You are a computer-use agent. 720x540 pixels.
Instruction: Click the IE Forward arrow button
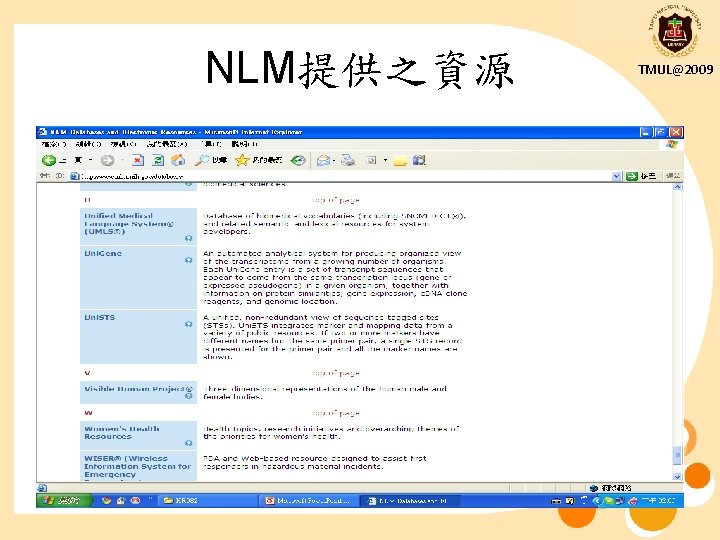click(107, 160)
